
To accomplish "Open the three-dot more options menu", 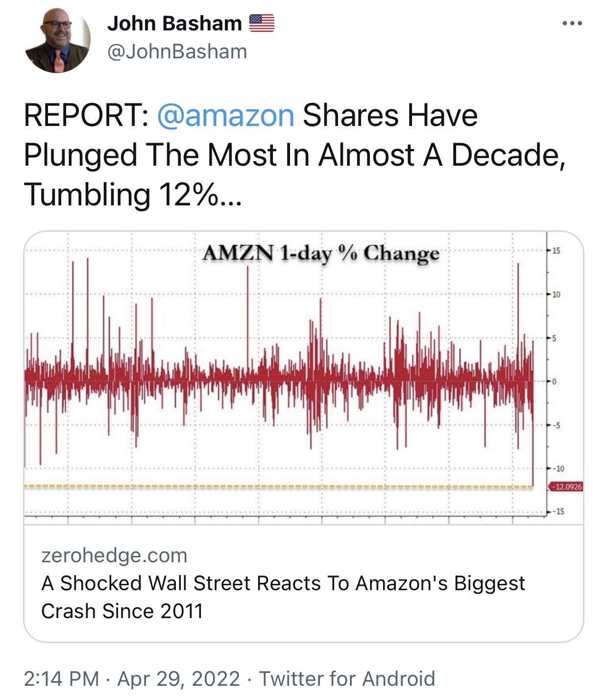I will click(572, 23).
